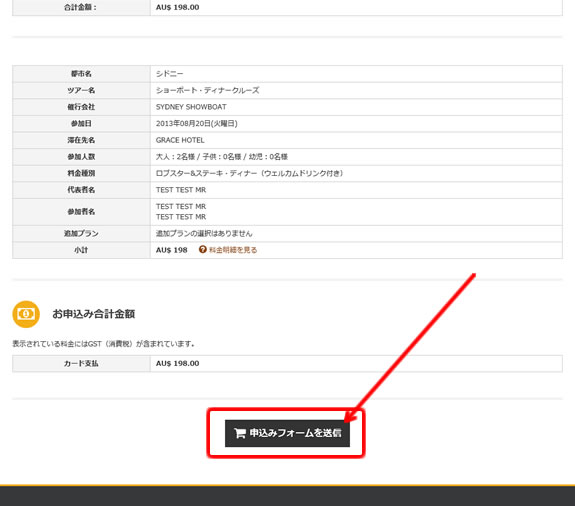The width and height of the screenshot is (575, 506).
Task: Click the dark footer bar at bottom
Action: [x=288, y=496]
